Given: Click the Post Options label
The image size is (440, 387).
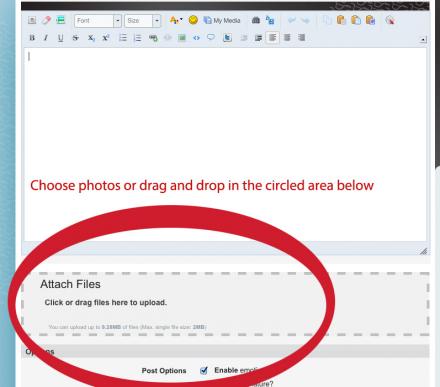Looking at the screenshot, I should 164,371.
